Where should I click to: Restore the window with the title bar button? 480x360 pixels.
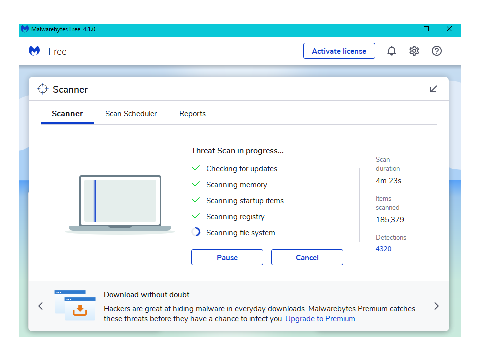pyautogui.click(x=427, y=29)
